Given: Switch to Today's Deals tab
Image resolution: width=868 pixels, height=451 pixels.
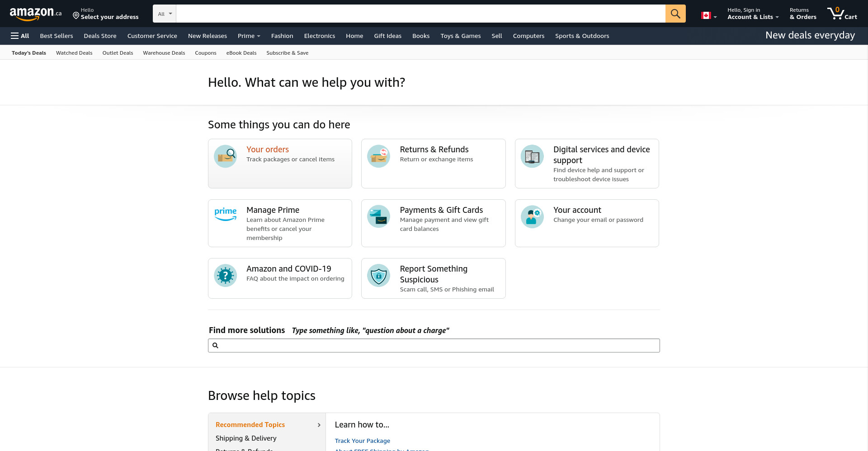Looking at the screenshot, I should pos(29,53).
